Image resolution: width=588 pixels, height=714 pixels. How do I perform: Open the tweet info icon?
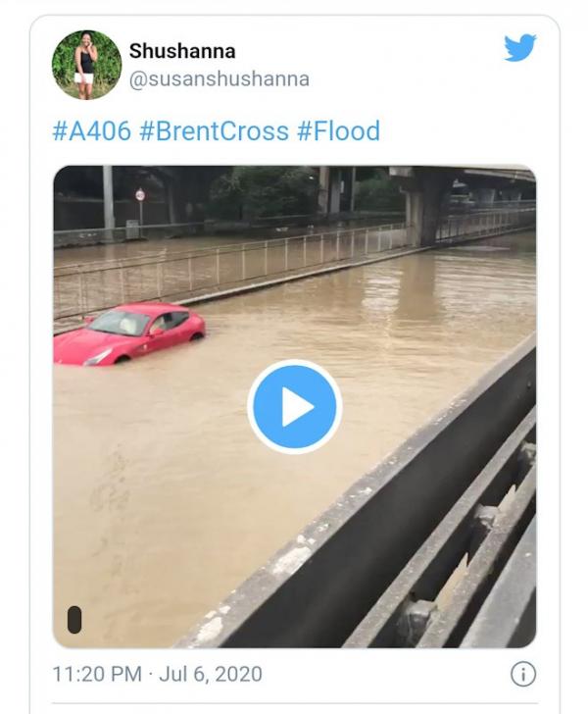523,674
